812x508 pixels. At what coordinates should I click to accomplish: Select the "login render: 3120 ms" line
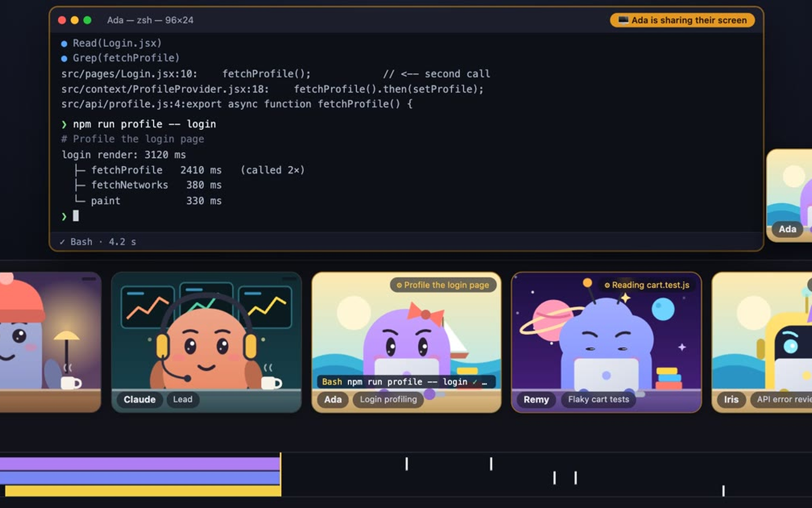[124, 155]
